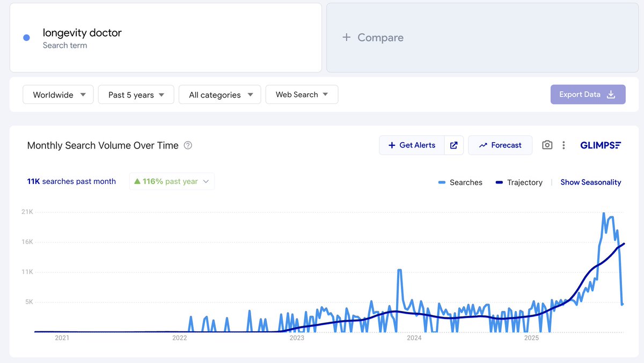This screenshot has height=363, width=644.
Task: Click the Monthly Search Volume Over Time title
Action: coord(103,145)
